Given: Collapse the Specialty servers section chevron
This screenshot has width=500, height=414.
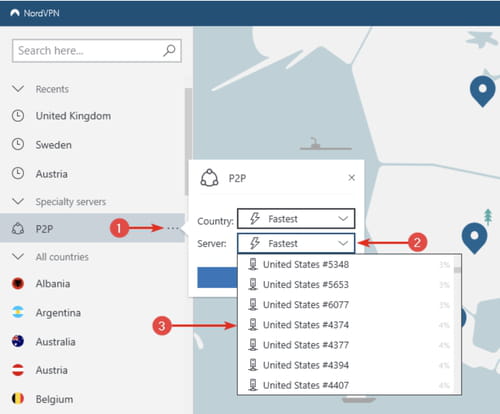Looking at the screenshot, I should (18, 201).
